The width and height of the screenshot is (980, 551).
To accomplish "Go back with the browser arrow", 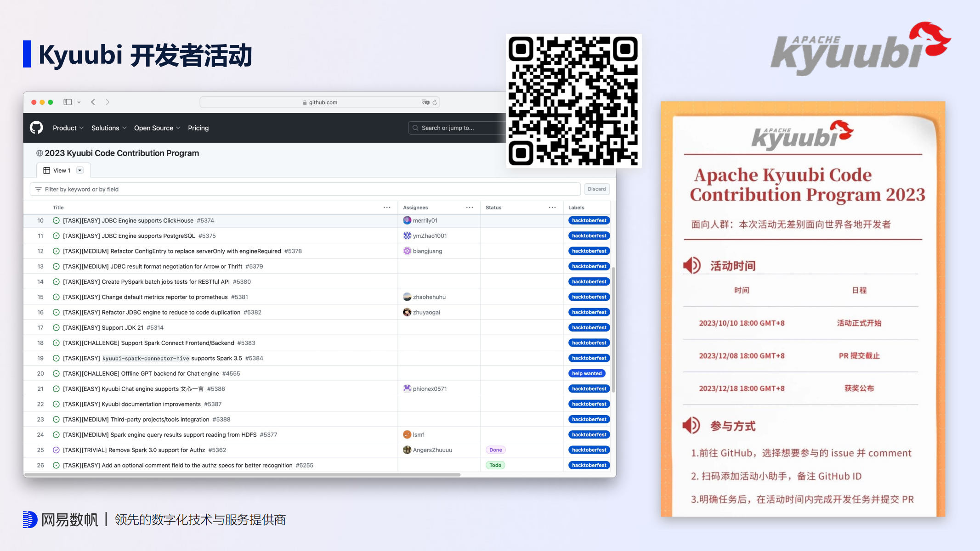I will point(93,102).
